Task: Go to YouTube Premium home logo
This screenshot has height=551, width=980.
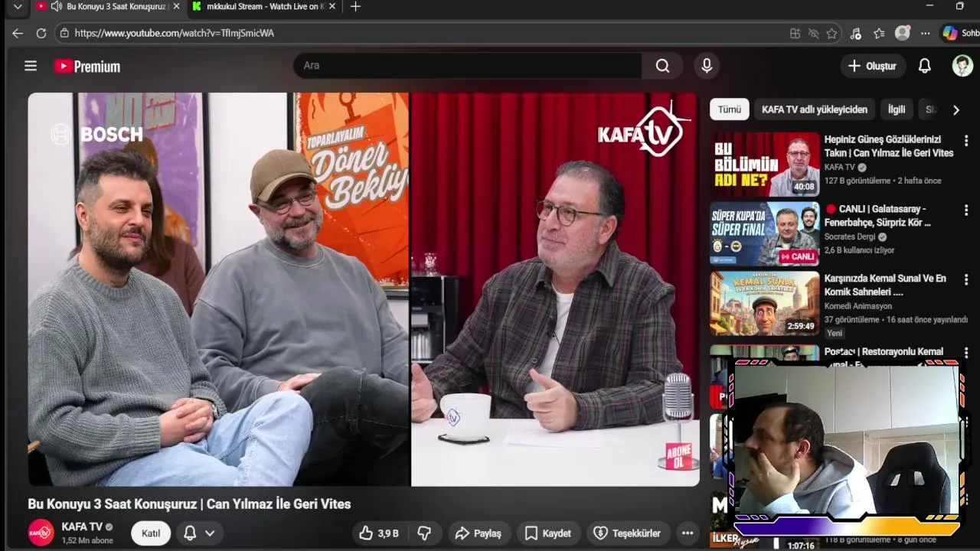Action: (x=87, y=67)
